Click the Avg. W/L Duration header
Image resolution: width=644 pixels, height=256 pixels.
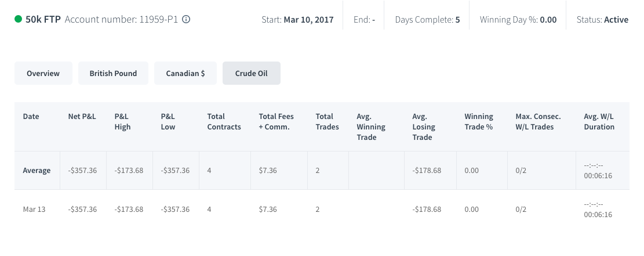click(x=599, y=121)
